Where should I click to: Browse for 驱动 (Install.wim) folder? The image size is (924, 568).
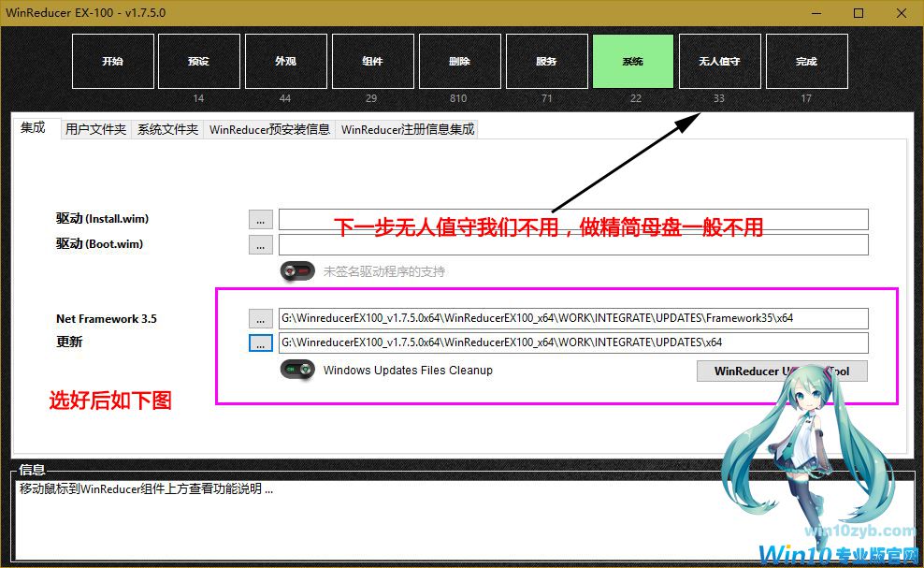(261, 219)
